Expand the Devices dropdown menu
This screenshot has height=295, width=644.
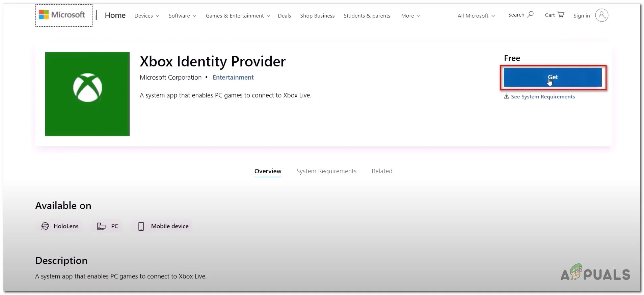pyautogui.click(x=147, y=16)
